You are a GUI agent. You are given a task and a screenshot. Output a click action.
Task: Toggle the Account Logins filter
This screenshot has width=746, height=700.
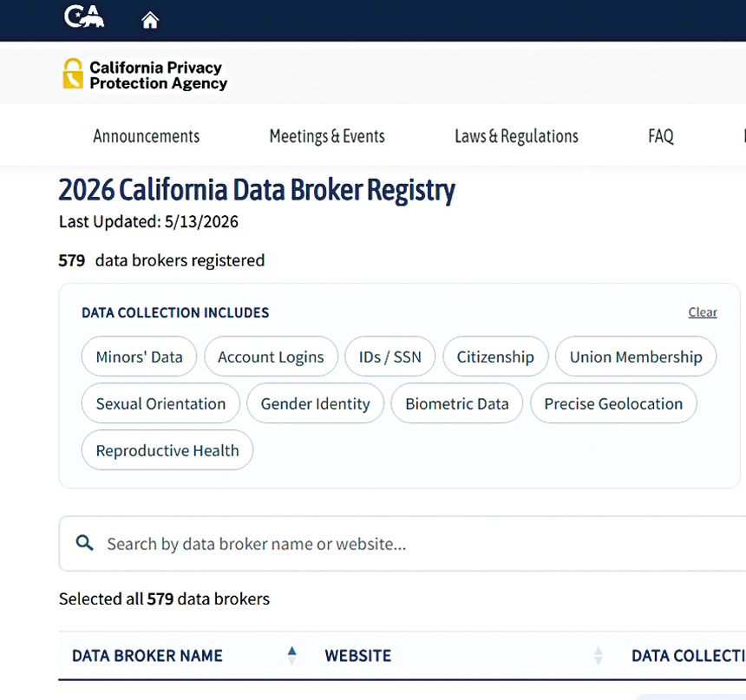coord(272,357)
